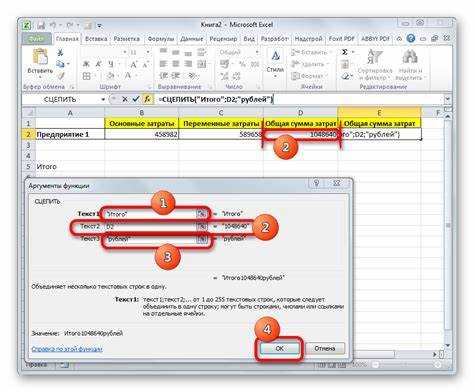Click in the Текст3 input field containing рублей
Image resolution: width=474 pixels, height=392 pixels.
point(150,239)
